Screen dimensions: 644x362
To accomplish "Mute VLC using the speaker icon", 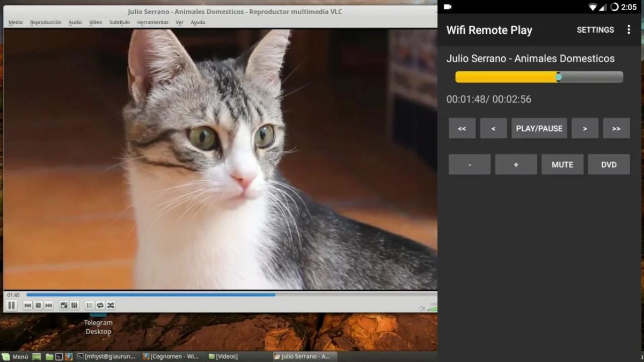I will [422, 308].
